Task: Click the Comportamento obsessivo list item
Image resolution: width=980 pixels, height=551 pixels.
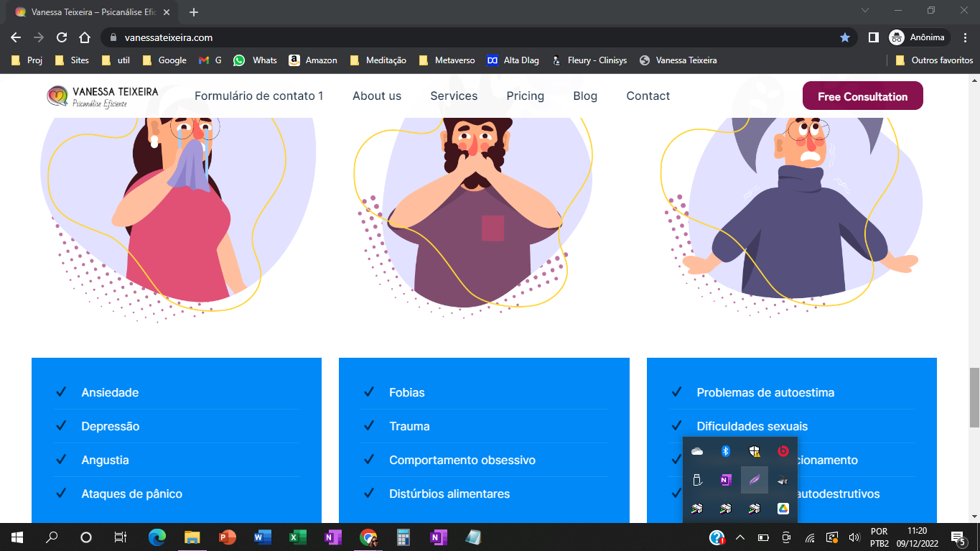Action: (462, 460)
